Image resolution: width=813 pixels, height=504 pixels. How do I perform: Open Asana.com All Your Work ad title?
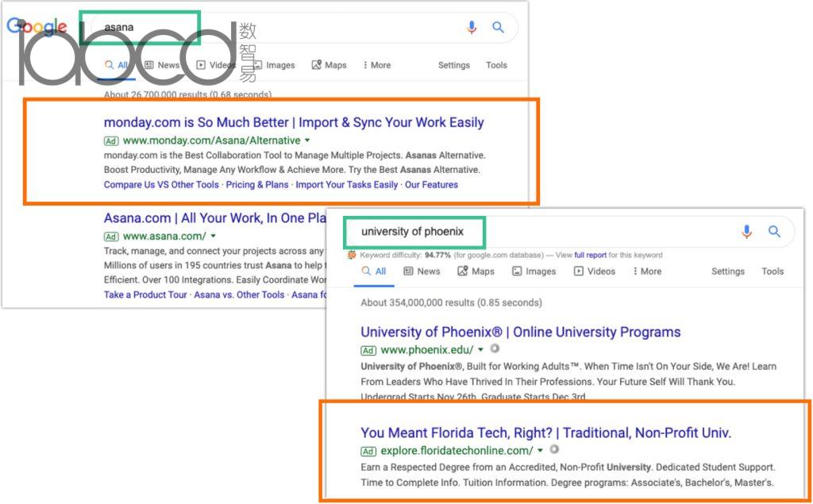(214, 218)
